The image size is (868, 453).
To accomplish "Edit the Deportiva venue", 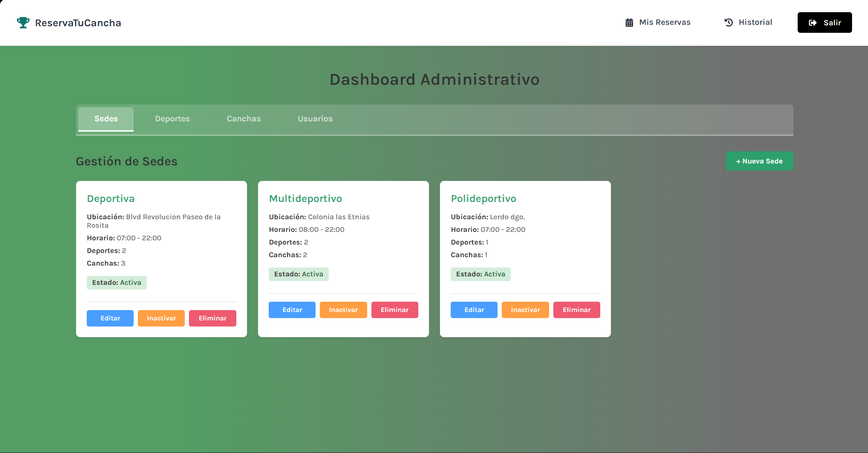I will (110, 318).
